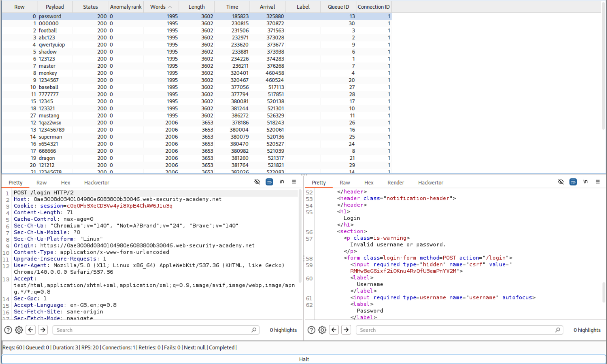The image size is (607, 364).
Task: Toggle non-printable \n characters in request panel
Action: 282,182
